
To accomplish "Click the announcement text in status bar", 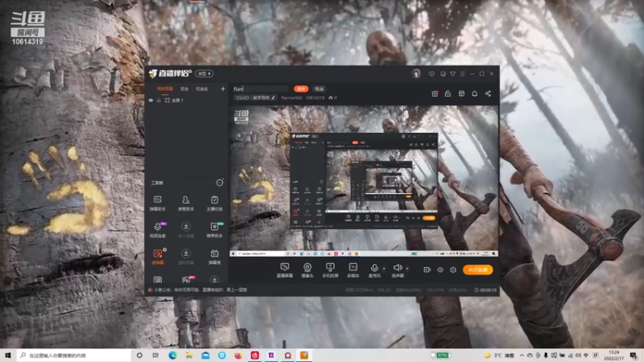I will (200, 290).
